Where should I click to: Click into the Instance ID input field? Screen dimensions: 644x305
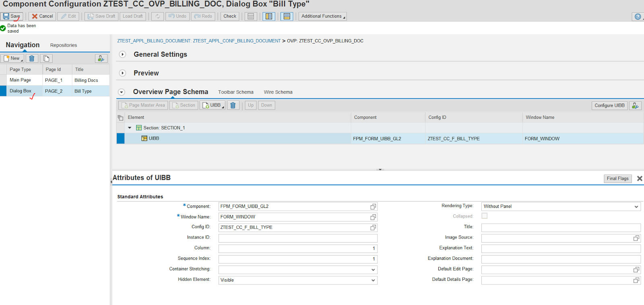click(297, 238)
